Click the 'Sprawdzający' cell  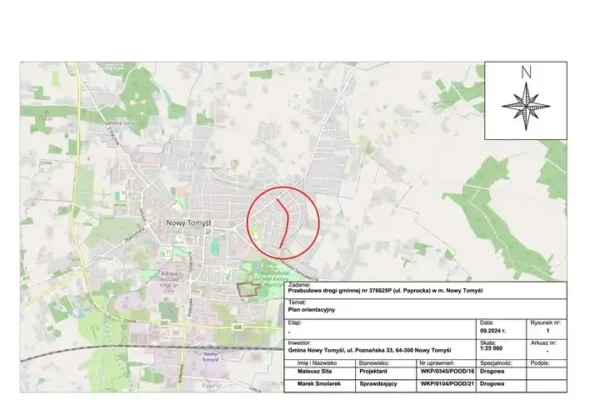coord(378,384)
